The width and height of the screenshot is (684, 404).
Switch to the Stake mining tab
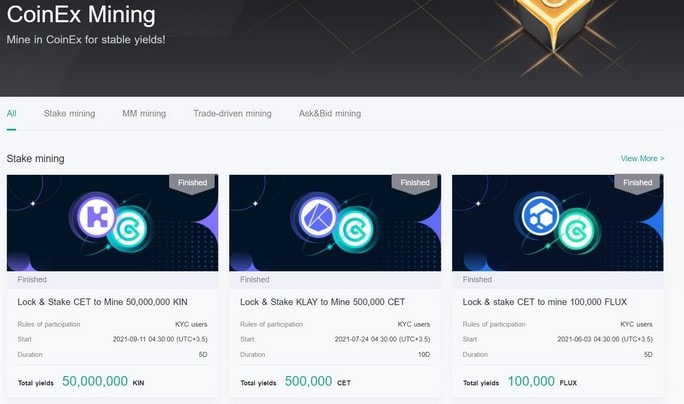69,113
